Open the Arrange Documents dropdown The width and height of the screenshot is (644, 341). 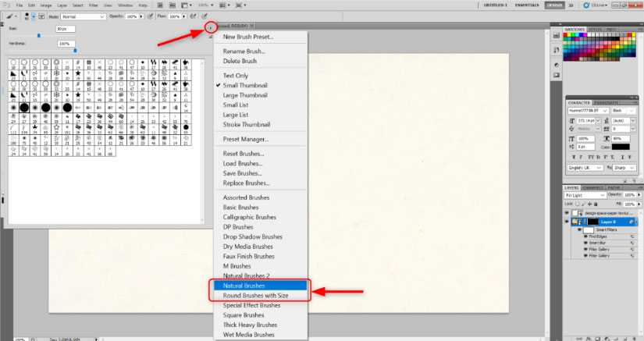pyautogui.click(x=224, y=5)
